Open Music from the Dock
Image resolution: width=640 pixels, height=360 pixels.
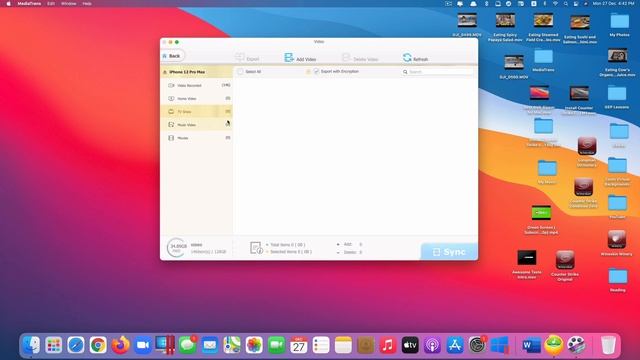tap(388, 345)
